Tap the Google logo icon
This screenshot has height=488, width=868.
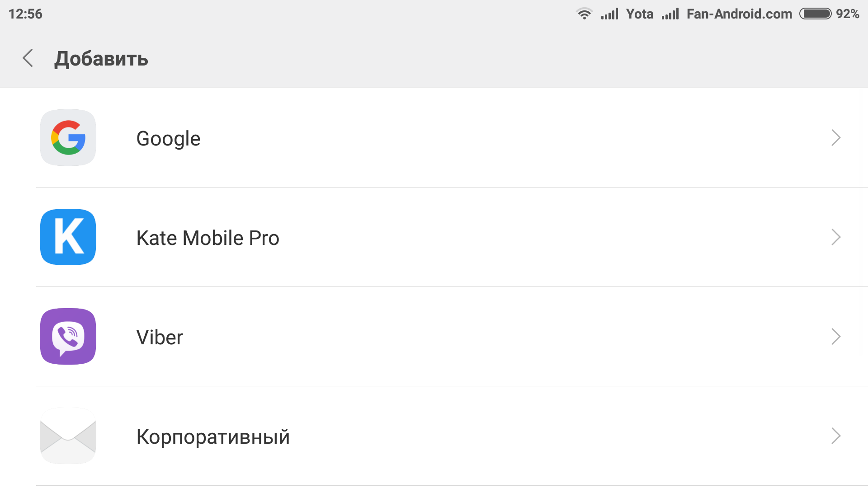68,138
